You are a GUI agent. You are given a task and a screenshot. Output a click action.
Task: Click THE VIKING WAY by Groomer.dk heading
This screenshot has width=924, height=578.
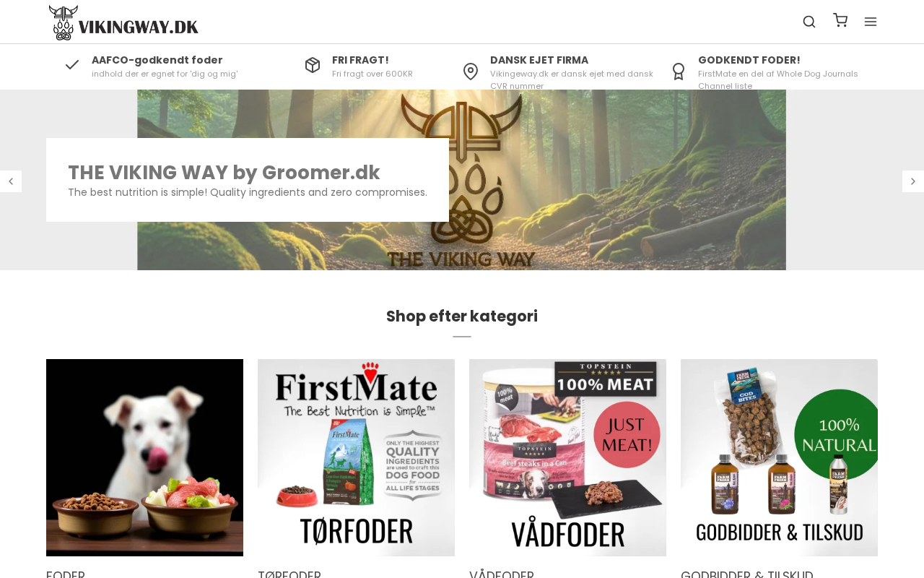coord(224,173)
